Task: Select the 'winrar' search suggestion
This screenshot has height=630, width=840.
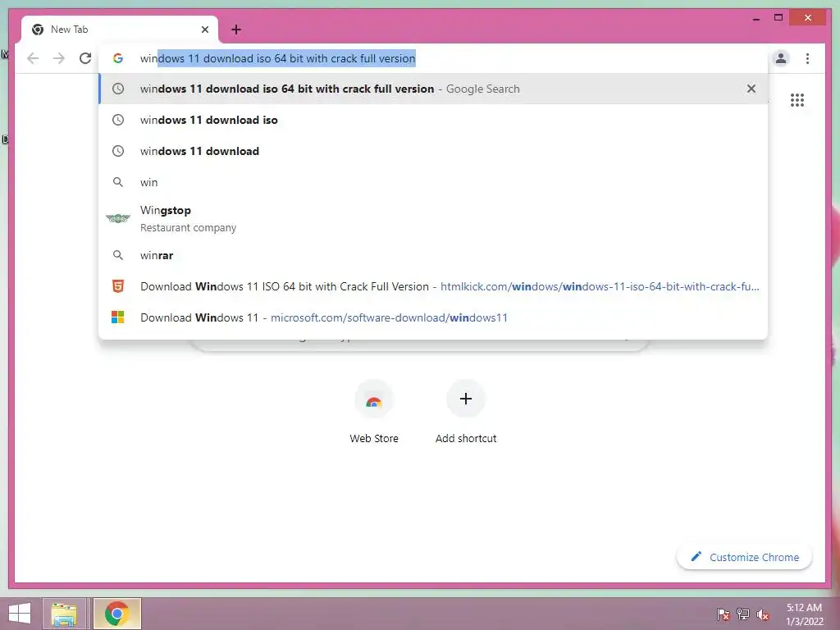Action: coord(433,256)
